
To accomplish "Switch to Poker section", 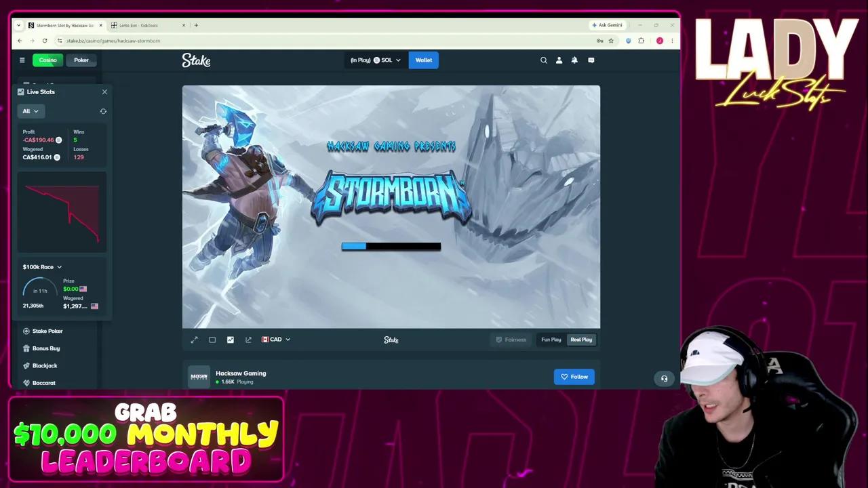I will pyautogui.click(x=81, y=60).
